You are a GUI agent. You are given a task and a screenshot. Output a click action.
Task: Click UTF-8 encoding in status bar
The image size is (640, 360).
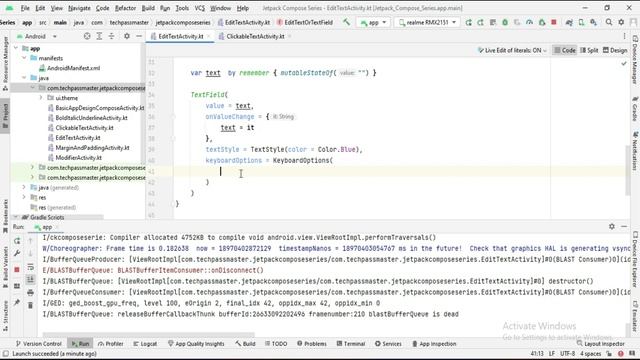pos(568,354)
